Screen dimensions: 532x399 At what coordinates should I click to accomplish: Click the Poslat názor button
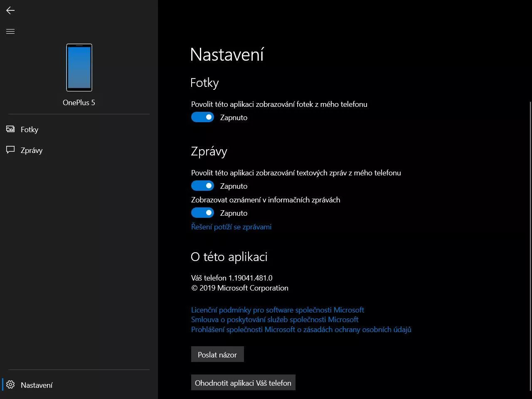pyautogui.click(x=217, y=355)
